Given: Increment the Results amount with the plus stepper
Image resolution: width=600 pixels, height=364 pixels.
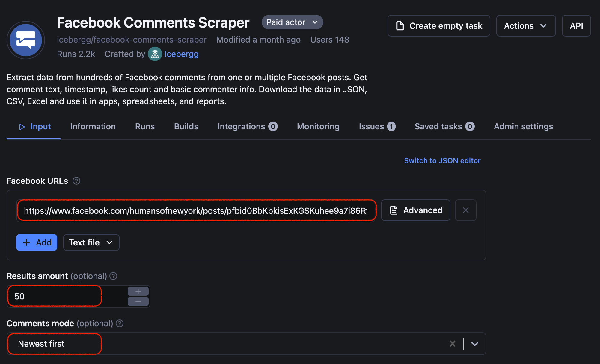Looking at the screenshot, I should 138,291.
